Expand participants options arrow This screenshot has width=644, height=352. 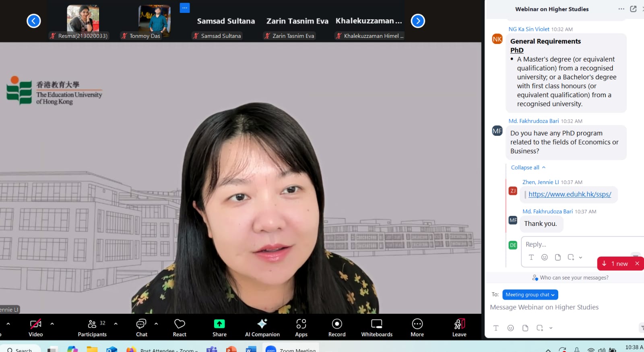pyautogui.click(x=116, y=324)
